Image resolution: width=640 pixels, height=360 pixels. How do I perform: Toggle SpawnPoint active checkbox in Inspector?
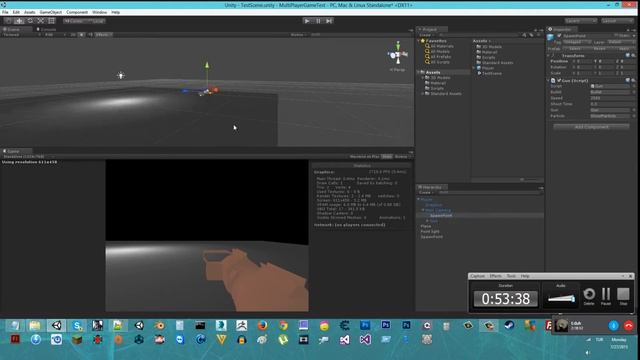(x=559, y=36)
